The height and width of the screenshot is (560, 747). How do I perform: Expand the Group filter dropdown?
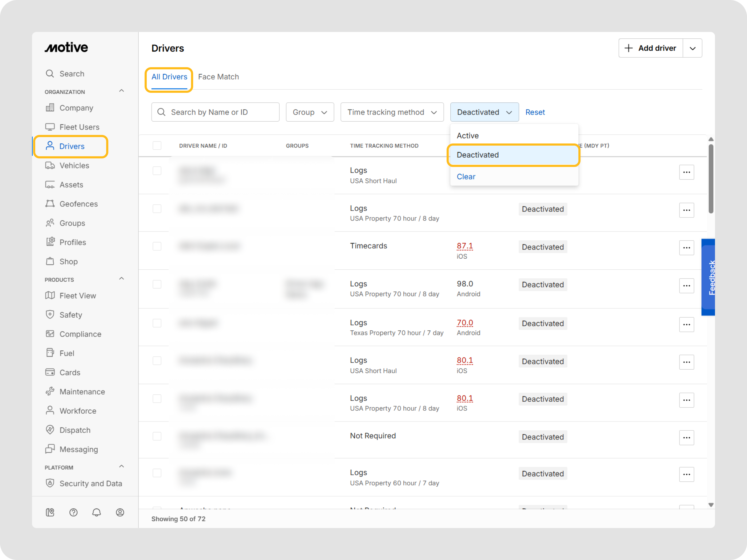[x=310, y=112]
